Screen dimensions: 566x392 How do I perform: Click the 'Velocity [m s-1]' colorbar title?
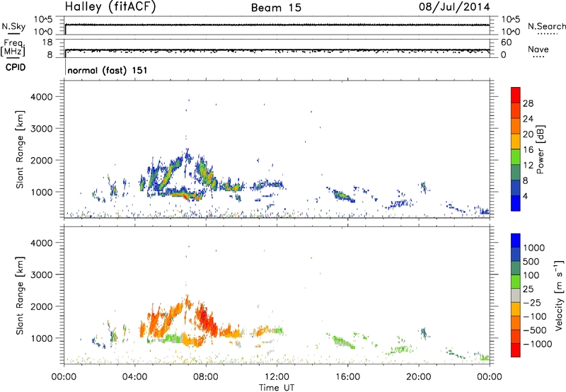pyautogui.click(x=559, y=295)
